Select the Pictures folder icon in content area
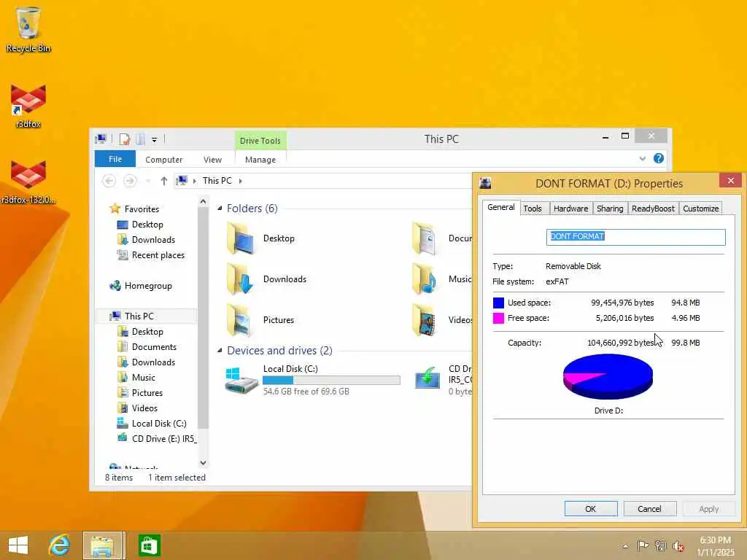 coord(241,321)
